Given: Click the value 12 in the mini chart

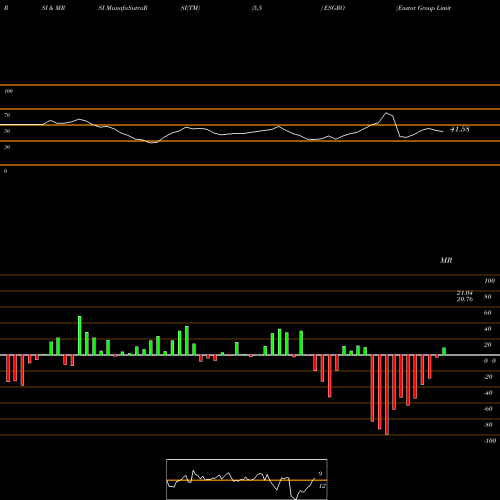Looking at the screenshot, I should 322,486.
